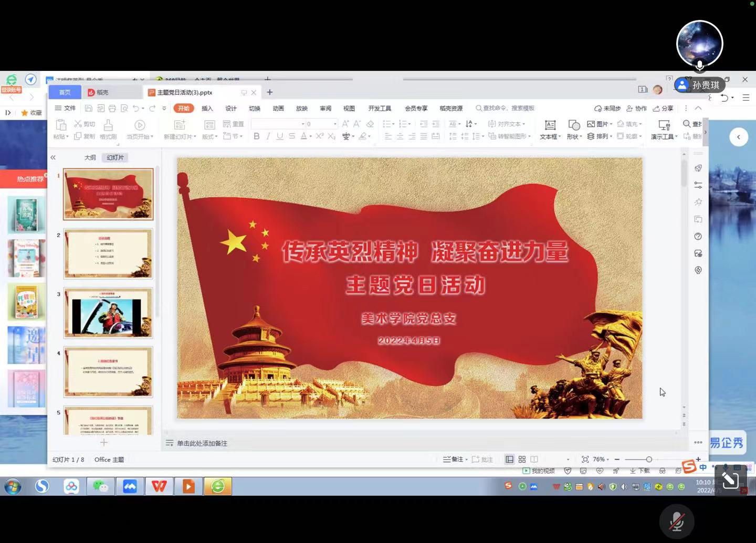Image resolution: width=756 pixels, height=543 pixels.
Task: Select the Format Painter (格式刷) tool
Action: [108, 129]
